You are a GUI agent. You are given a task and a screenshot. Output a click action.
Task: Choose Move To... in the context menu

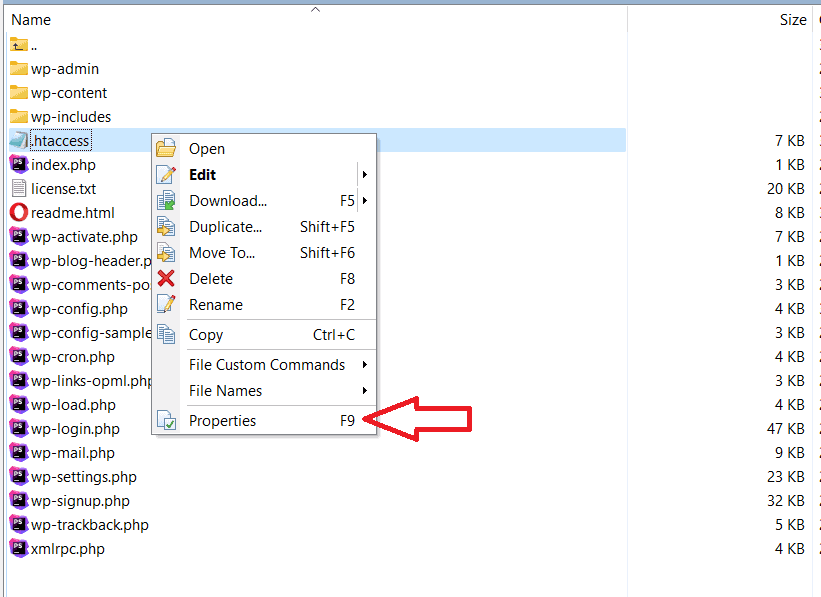point(222,253)
